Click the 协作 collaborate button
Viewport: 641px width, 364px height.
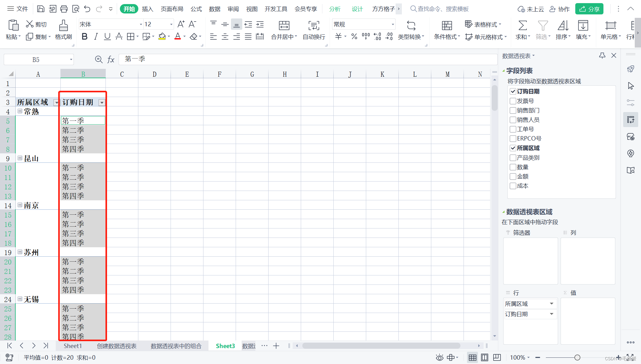click(x=560, y=9)
